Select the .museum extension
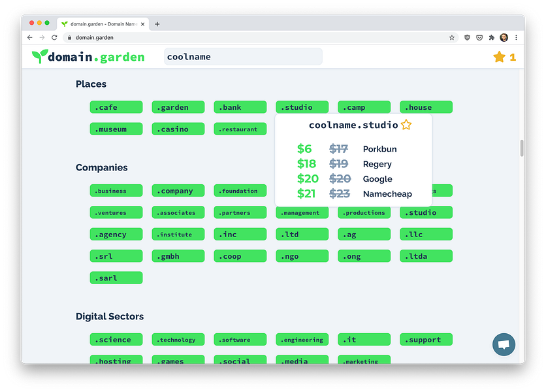The image size is (546, 392). 116,129
